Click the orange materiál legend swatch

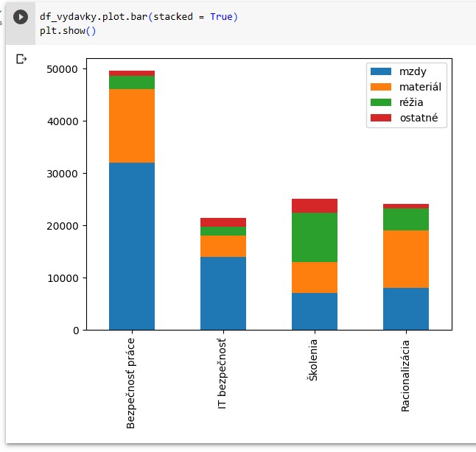click(381, 87)
